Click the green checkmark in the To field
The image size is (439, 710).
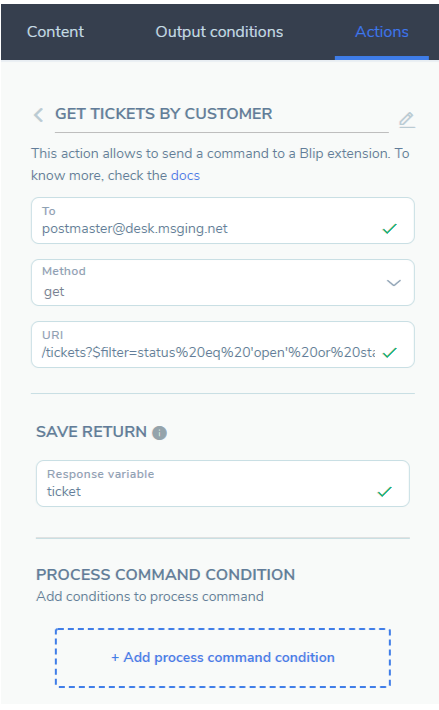pos(389,229)
